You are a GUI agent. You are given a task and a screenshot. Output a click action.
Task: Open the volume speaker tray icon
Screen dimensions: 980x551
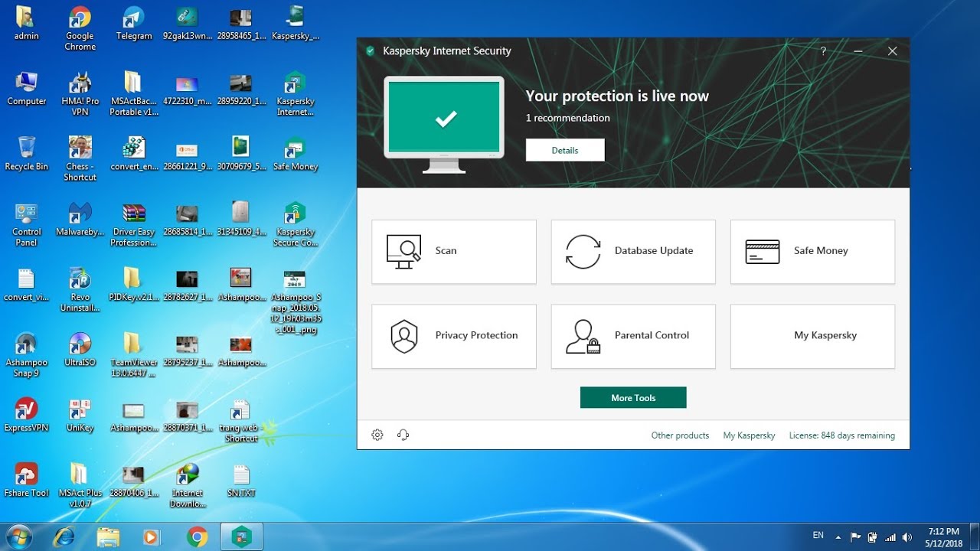click(908, 537)
